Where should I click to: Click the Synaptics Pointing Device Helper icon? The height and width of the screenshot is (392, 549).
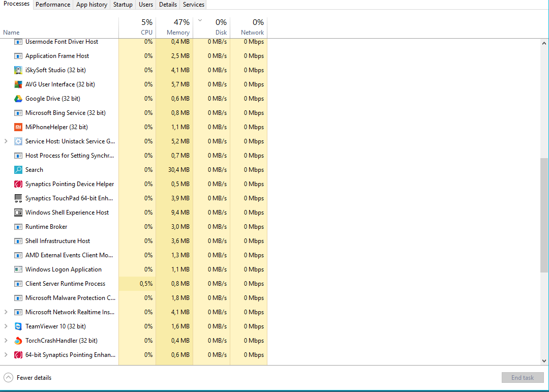pyautogui.click(x=18, y=184)
